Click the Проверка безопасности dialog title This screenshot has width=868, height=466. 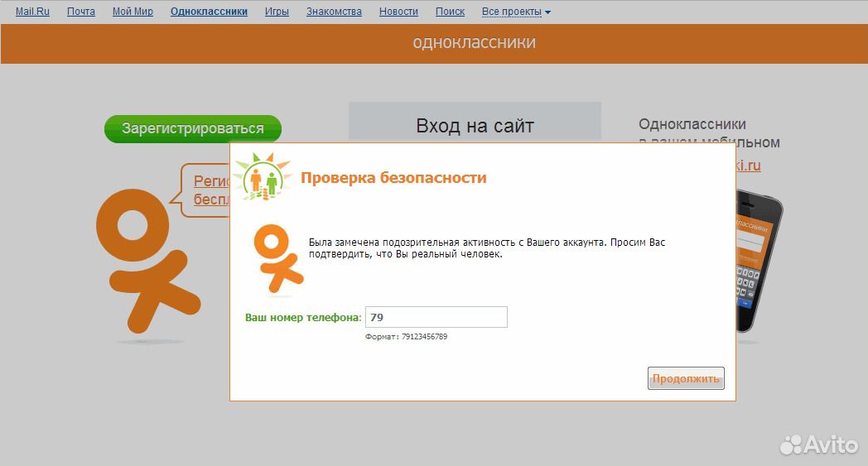(393, 178)
